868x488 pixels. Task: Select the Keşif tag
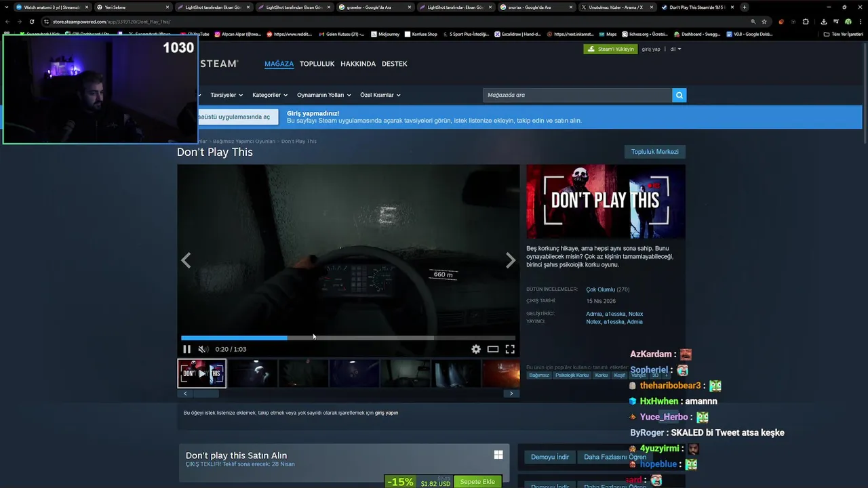tap(619, 375)
